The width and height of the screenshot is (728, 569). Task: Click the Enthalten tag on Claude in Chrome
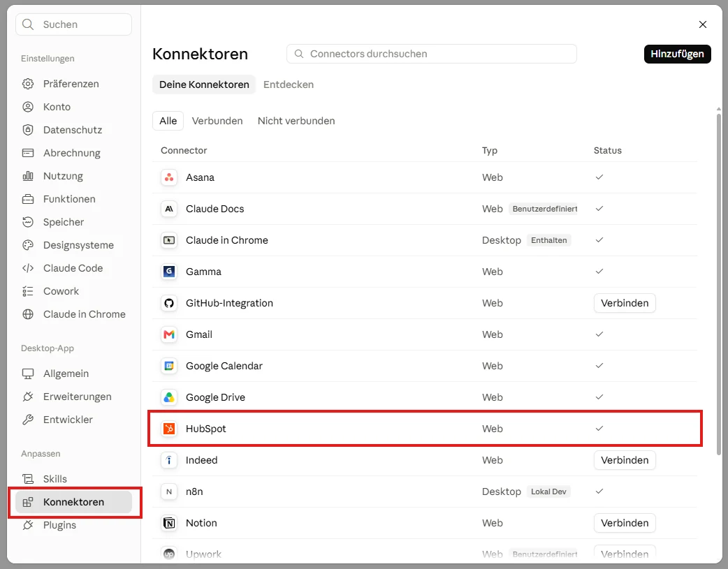pos(548,240)
